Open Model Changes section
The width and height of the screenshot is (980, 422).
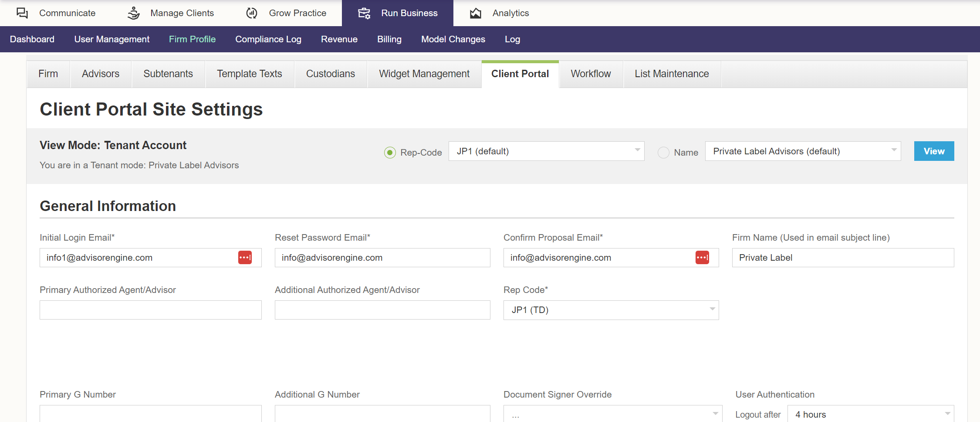[x=453, y=39]
